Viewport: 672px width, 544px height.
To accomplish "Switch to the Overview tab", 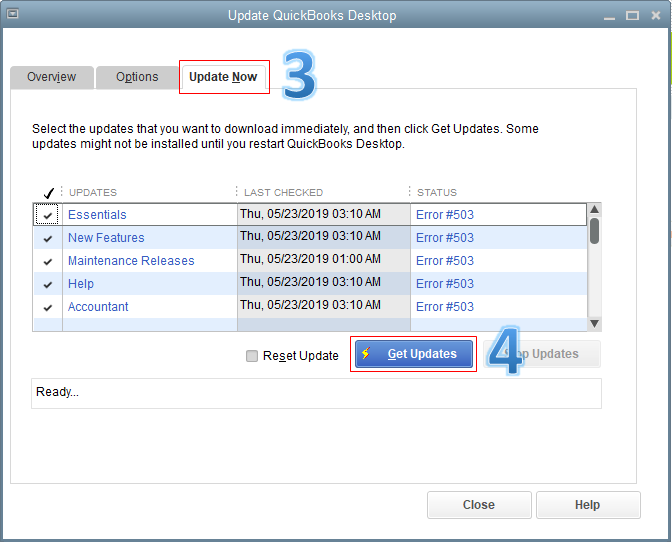I will (52, 77).
